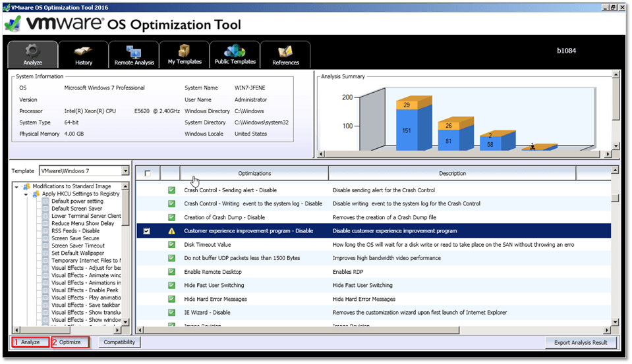The image size is (632, 364).
Task: Sort by the Description column header
Action: click(452, 174)
